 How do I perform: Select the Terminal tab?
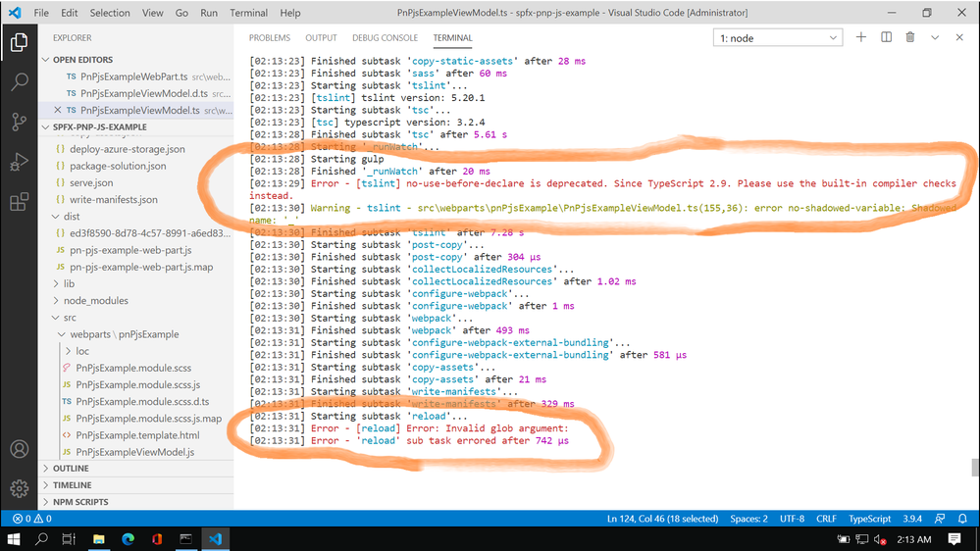452,37
